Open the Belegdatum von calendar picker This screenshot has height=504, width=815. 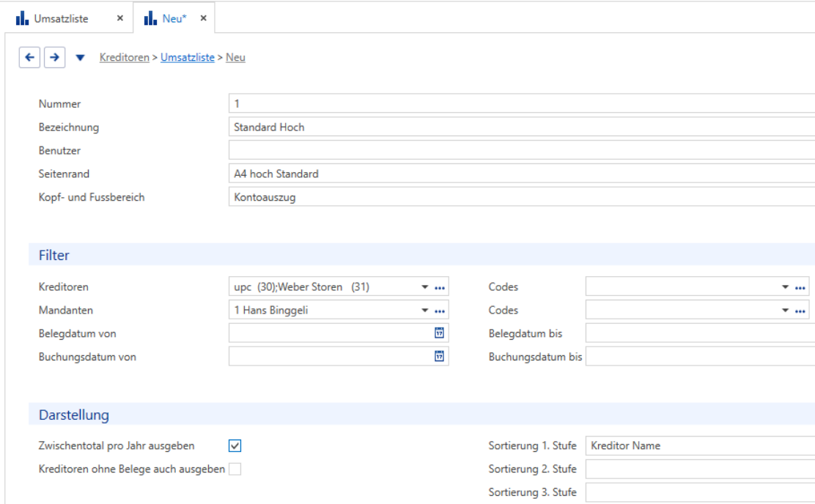(x=439, y=333)
